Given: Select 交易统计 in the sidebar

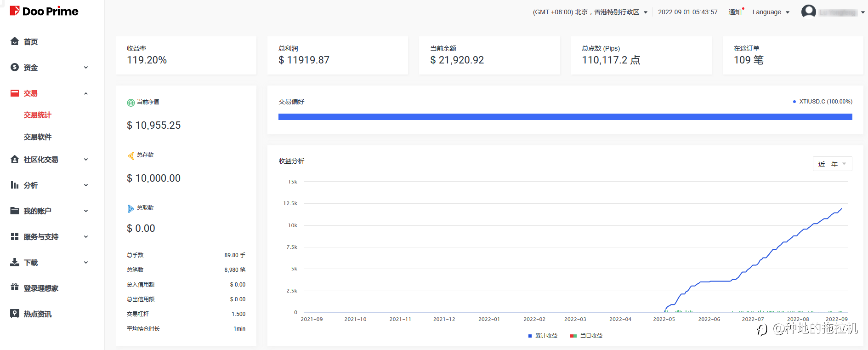Looking at the screenshot, I should [x=38, y=115].
